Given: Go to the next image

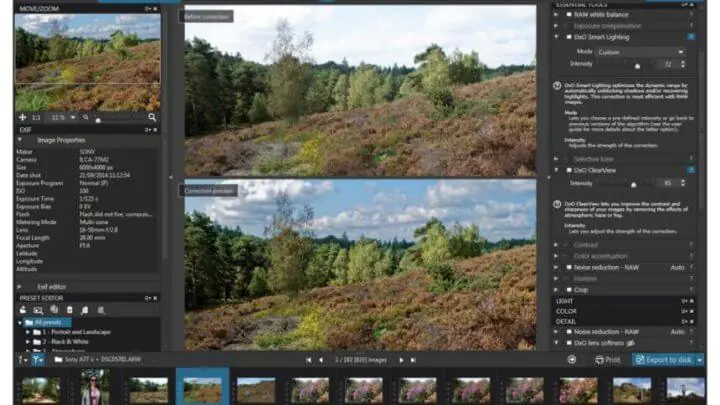Looking at the screenshot, I should (x=401, y=360).
